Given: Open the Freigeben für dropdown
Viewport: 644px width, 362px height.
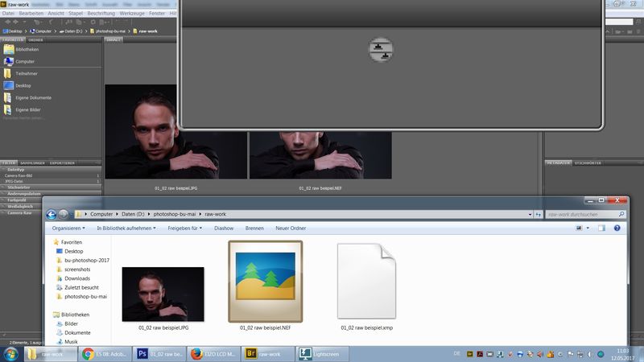Looking at the screenshot, I should click(x=187, y=228).
